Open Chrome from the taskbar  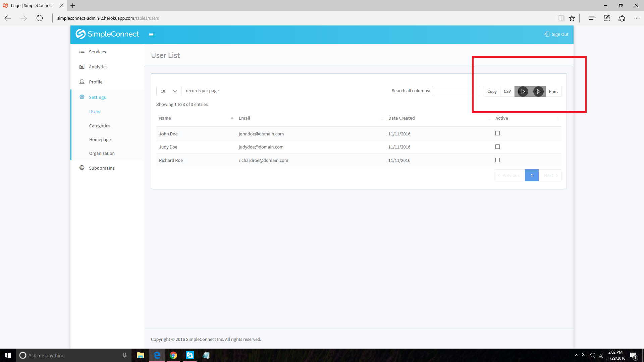[x=173, y=355]
